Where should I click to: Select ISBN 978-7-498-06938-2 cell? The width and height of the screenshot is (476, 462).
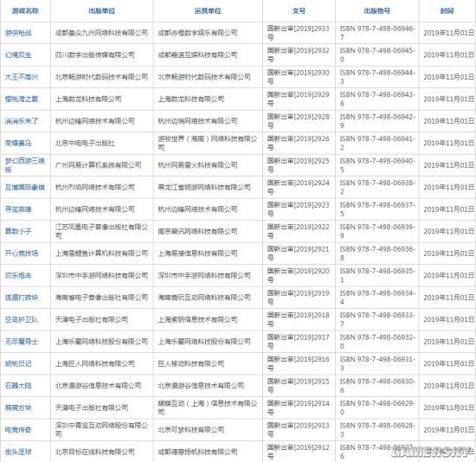(x=377, y=187)
